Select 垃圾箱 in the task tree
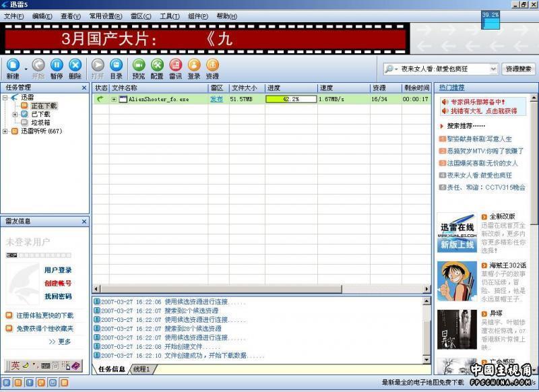 [40, 123]
